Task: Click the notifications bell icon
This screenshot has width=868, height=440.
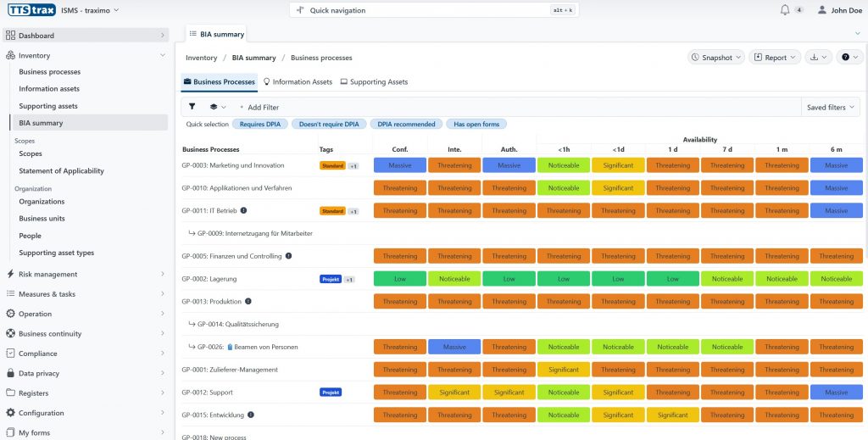Action: click(x=784, y=10)
